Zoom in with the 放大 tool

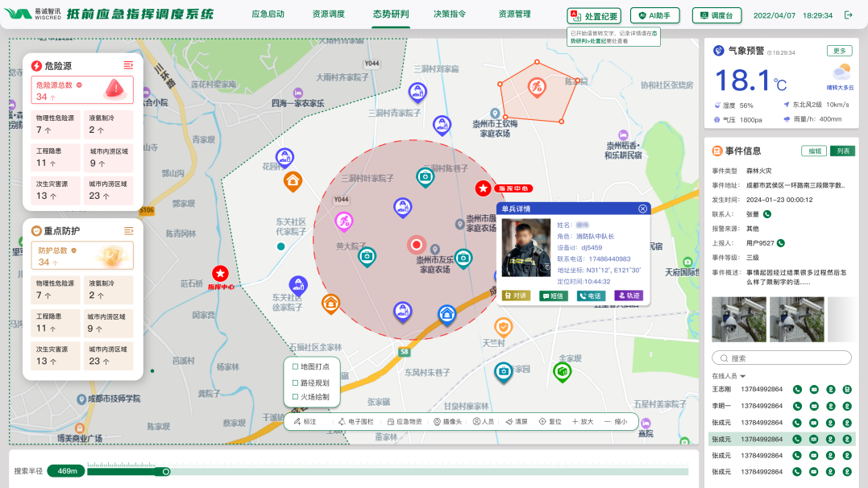[583, 422]
